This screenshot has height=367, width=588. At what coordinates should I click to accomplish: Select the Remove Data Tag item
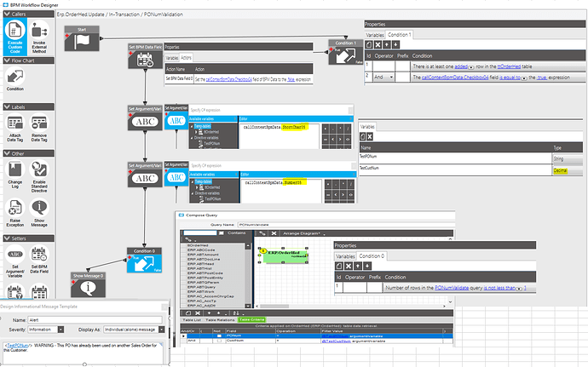pyautogui.click(x=39, y=128)
